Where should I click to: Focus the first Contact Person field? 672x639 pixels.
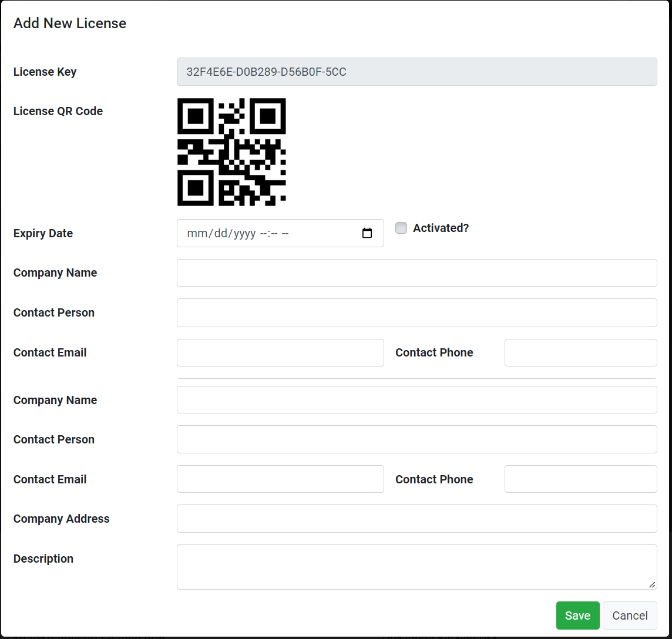416,313
